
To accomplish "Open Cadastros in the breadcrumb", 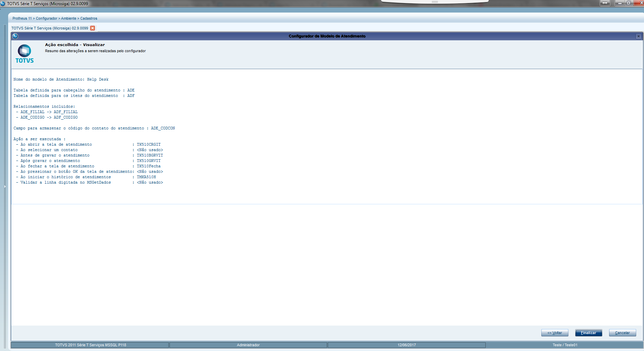I will click(x=89, y=18).
